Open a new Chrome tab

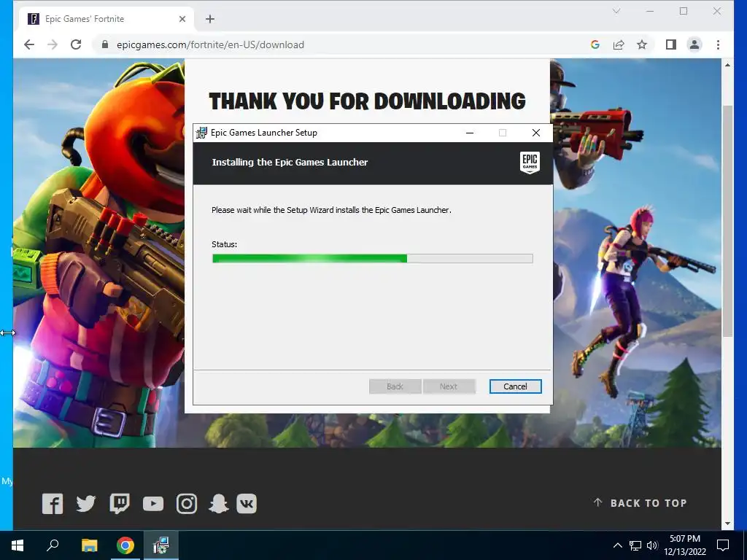pos(210,19)
